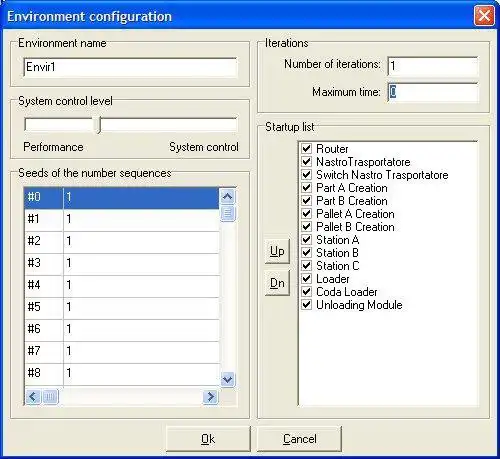Select seed row #5
500x459 pixels.
coord(122,308)
